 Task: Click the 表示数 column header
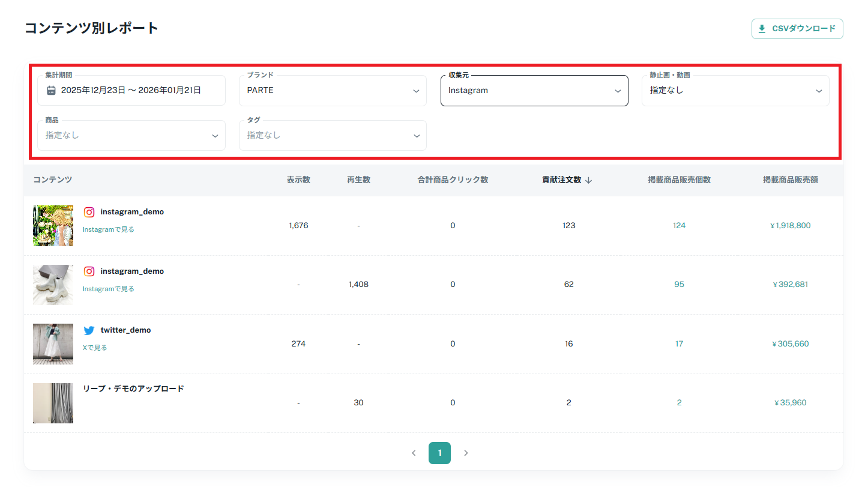(298, 180)
